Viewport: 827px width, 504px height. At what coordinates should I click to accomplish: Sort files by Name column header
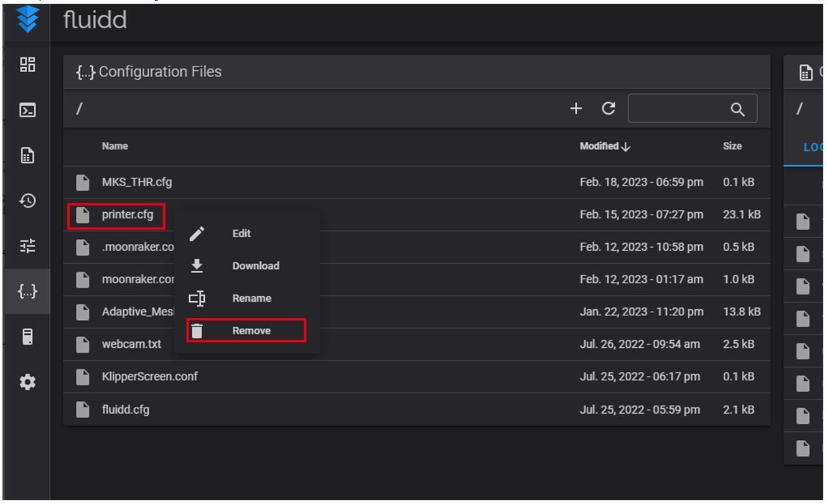pos(115,147)
